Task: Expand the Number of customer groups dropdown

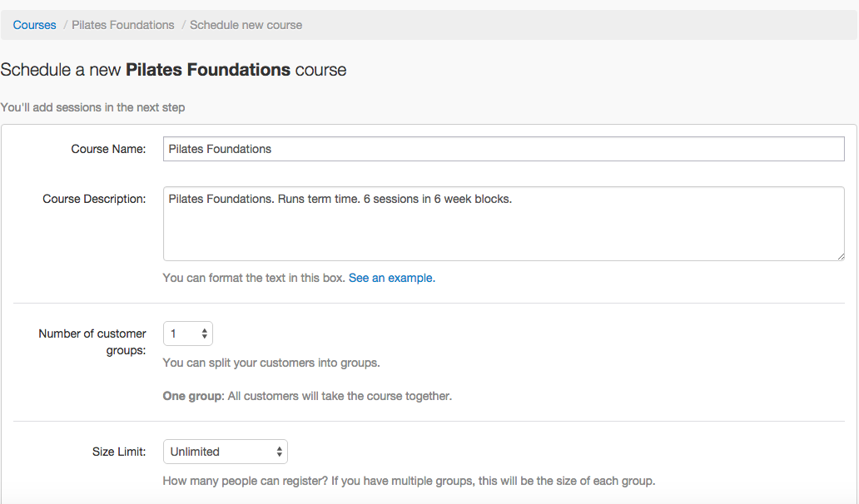Action: tap(188, 334)
